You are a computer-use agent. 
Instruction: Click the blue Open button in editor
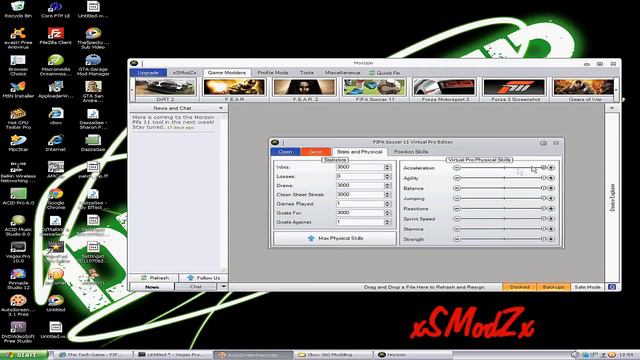(285, 152)
